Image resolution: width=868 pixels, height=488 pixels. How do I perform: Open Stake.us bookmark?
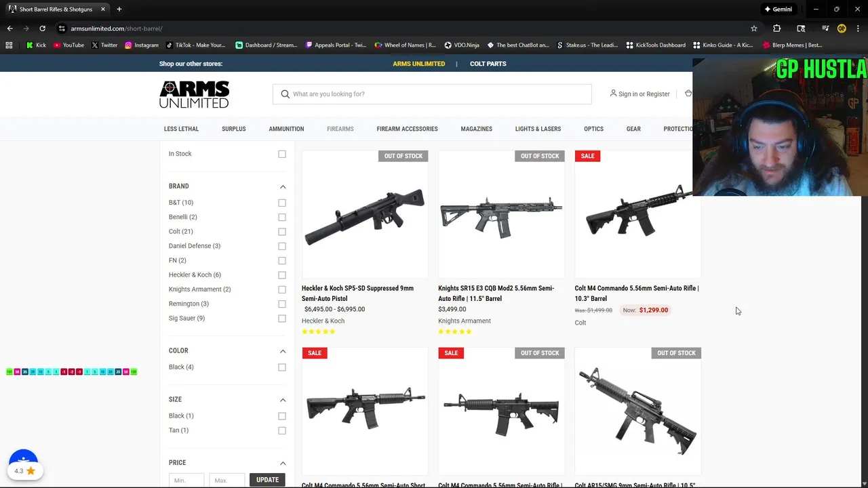587,45
